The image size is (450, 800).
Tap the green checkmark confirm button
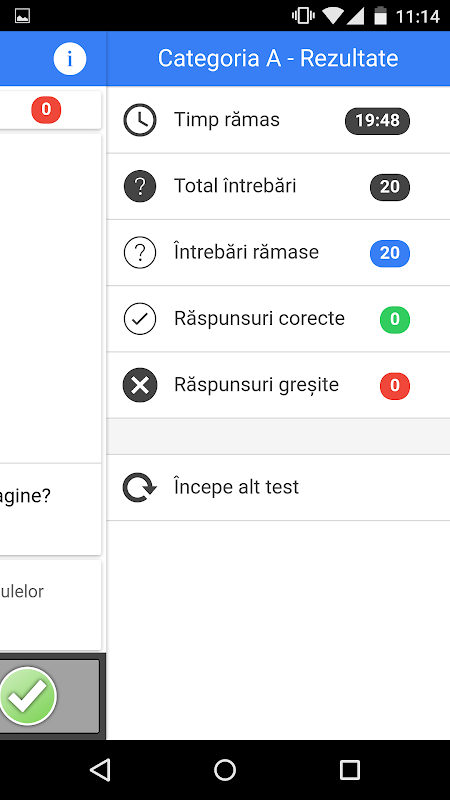tap(28, 696)
